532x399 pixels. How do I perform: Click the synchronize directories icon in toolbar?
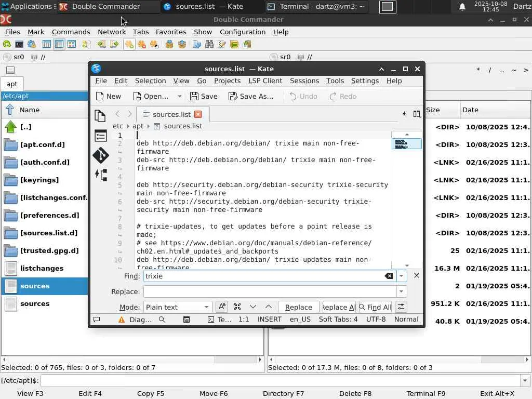[234, 44]
